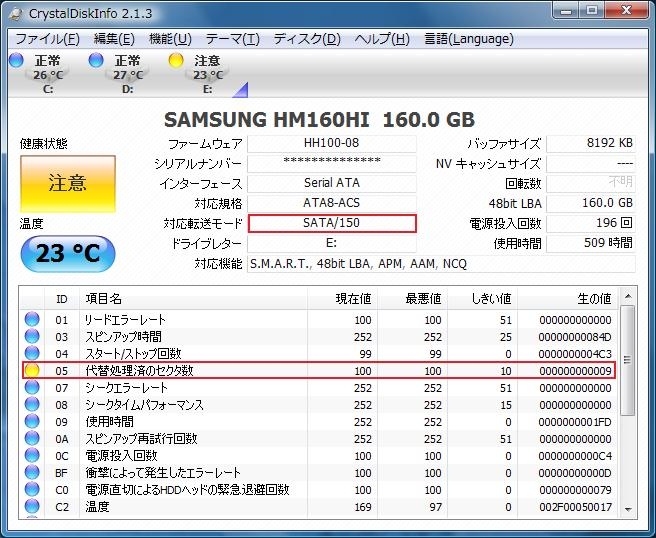Open the ファイル(F) menu
The width and height of the screenshot is (656, 538).
tap(47, 39)
